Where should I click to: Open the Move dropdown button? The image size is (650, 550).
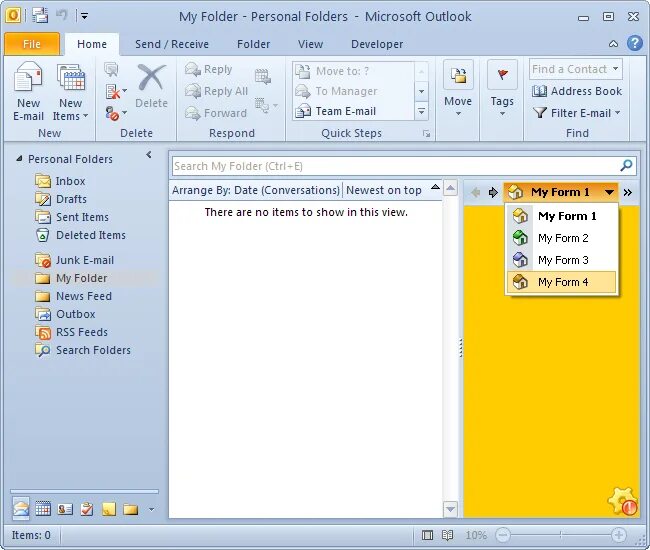click(x=458, y=89)
